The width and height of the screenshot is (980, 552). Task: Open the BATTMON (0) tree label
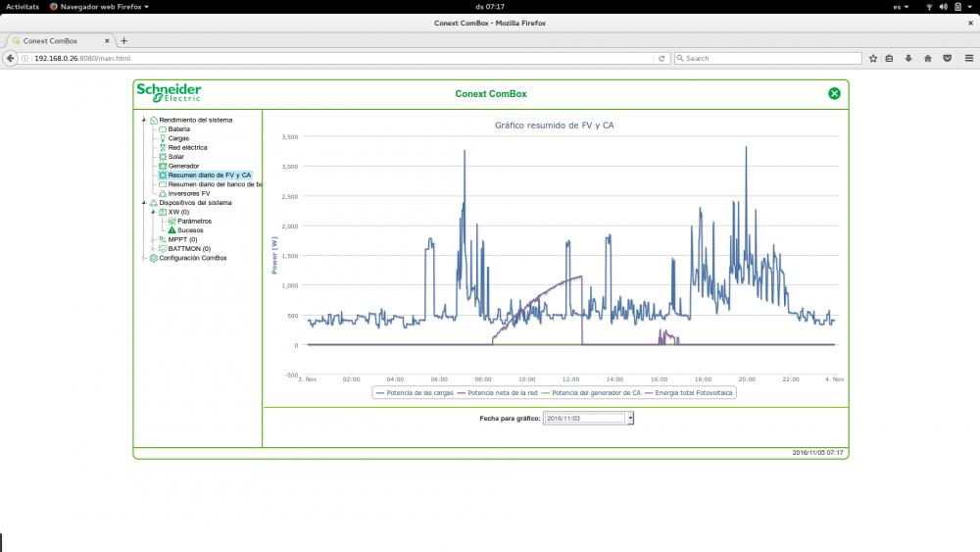189,249
